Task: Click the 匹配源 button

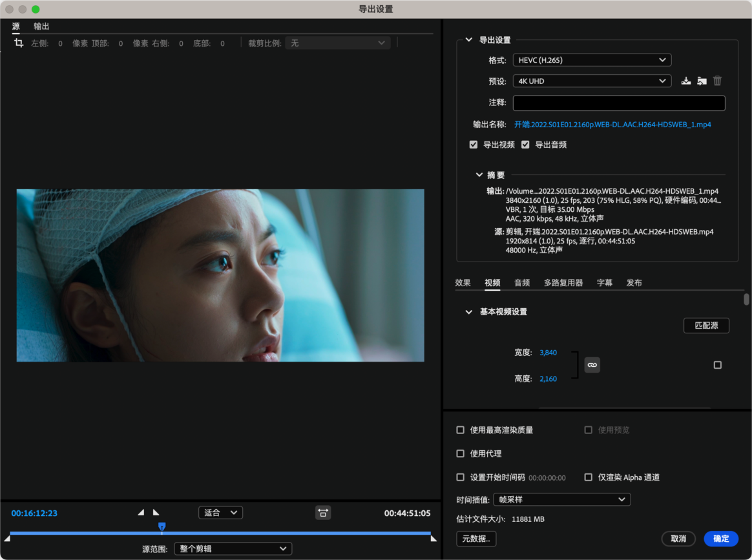Action: pyautogui.click(x=706, y=326)
